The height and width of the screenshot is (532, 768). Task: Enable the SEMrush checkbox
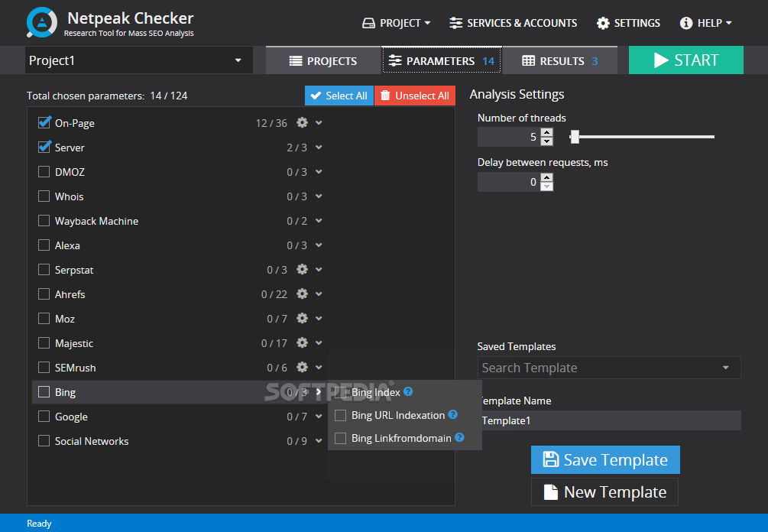(x=44, y=368)
